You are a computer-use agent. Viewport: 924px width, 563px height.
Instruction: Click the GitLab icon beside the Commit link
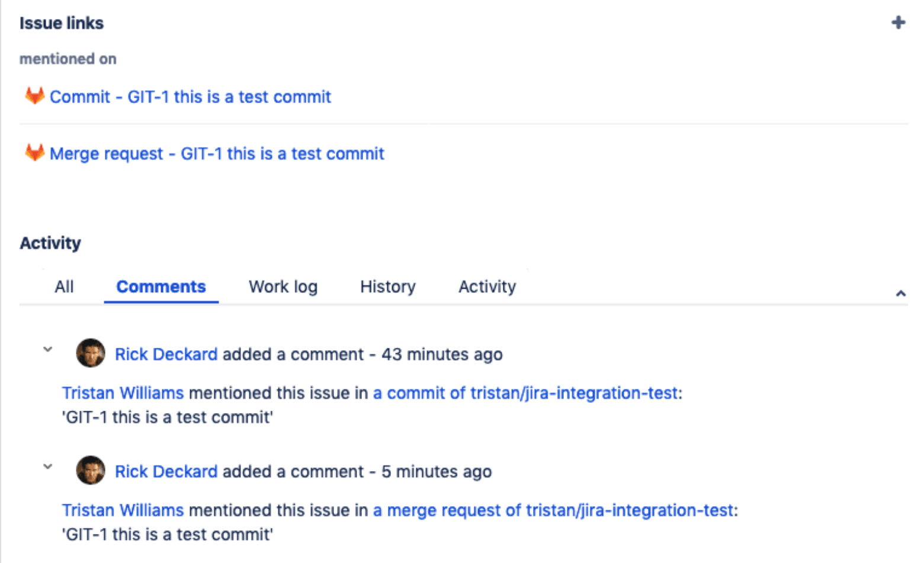click(x=35, y=96)
